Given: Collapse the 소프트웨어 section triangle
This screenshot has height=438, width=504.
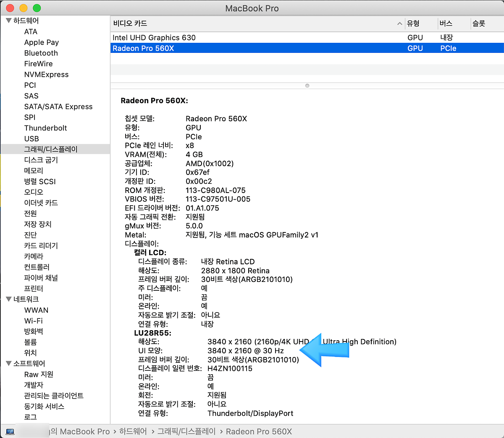Looking at the screenshot, I should 8,363.
